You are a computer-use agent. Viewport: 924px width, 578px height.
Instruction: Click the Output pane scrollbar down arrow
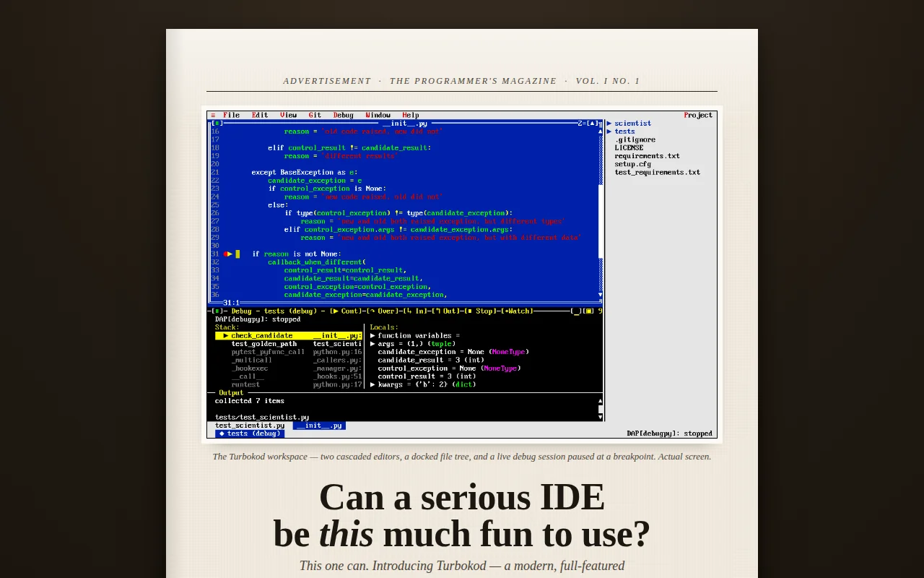(x=601, y=417)
